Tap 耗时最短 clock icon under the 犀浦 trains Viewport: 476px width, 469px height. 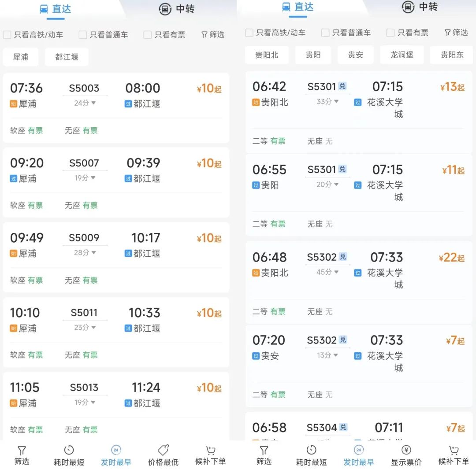(69, 450)
